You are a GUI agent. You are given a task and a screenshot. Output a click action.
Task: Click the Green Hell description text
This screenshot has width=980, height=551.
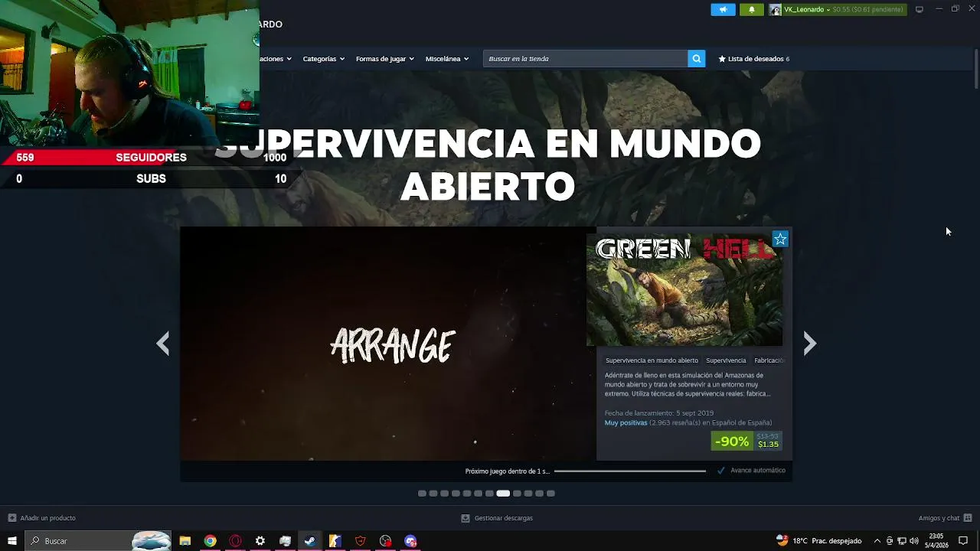point(688,384)
